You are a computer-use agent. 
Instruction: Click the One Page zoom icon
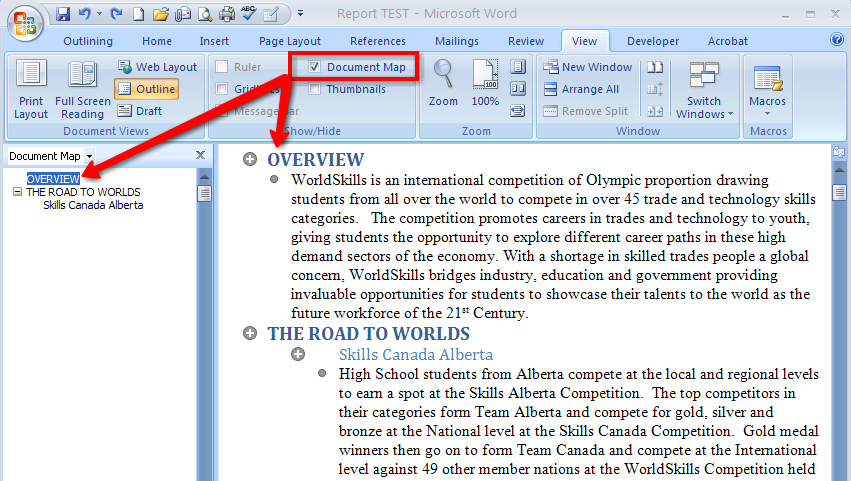tap(518, 67)
